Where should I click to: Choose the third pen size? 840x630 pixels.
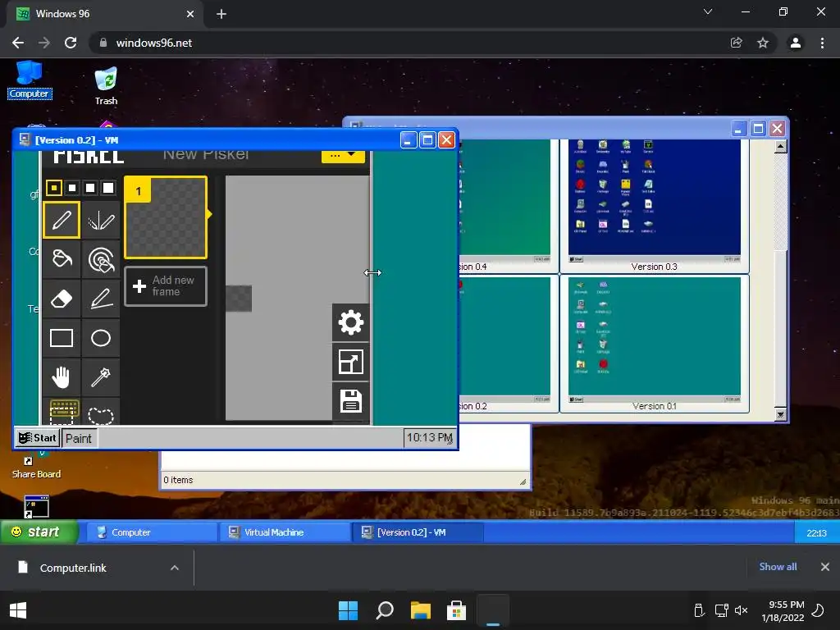point(90,188)
